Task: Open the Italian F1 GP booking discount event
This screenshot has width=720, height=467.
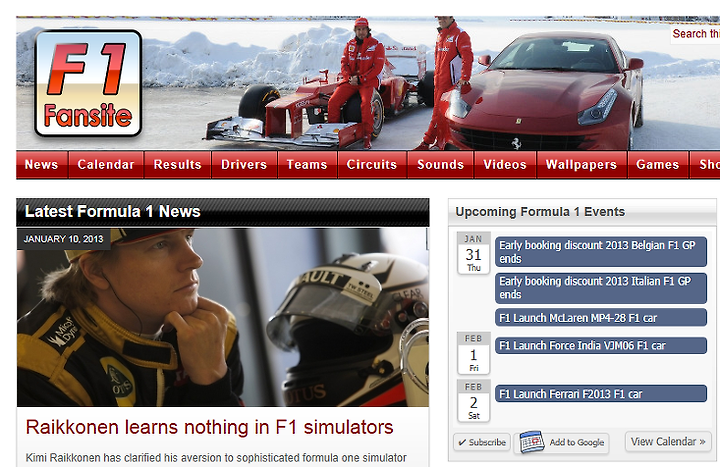Action: click(x=601, y=288)
